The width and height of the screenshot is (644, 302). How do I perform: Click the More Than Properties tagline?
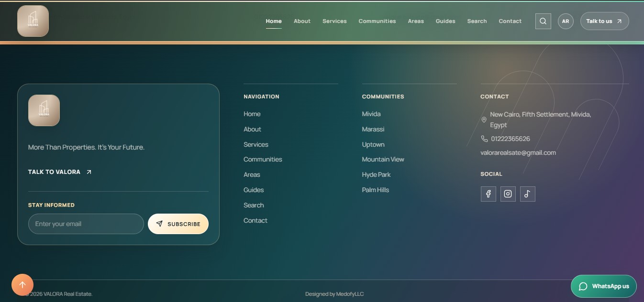pyautogui.click(x=86, y=147)
